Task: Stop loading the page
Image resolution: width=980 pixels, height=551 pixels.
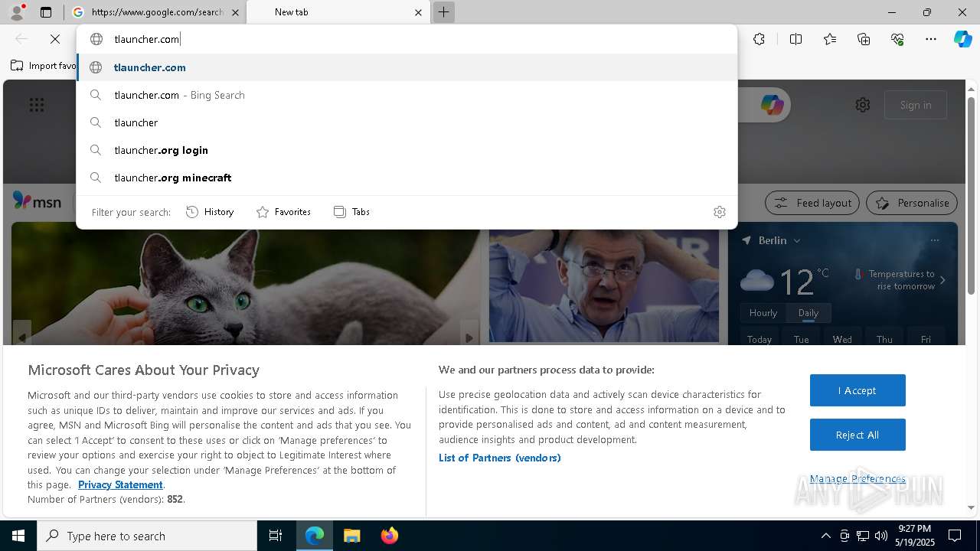Action: (55, 39)
